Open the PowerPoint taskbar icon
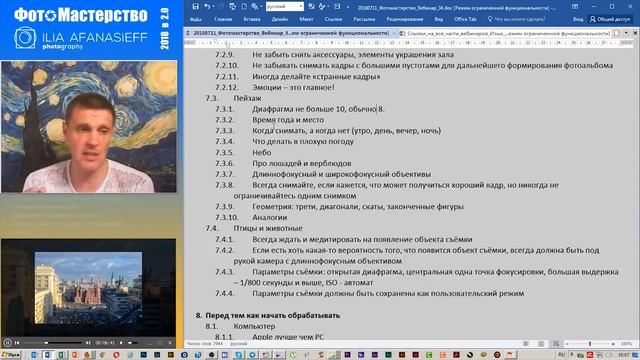This screenshot has width=640, height=360. [x=75, y=355]
